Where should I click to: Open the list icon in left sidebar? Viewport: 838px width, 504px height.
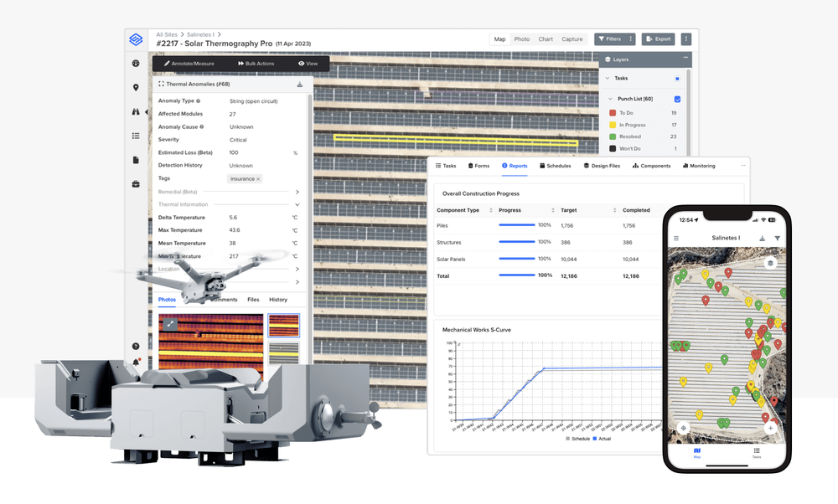tap(136, 136)
